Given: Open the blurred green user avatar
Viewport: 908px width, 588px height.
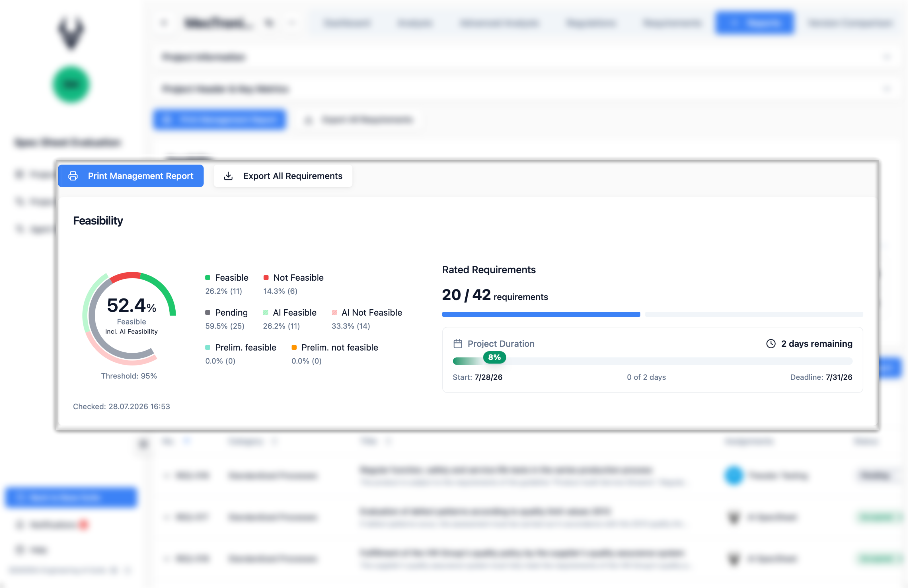Looking at the screenshot, I should point(71,85).
